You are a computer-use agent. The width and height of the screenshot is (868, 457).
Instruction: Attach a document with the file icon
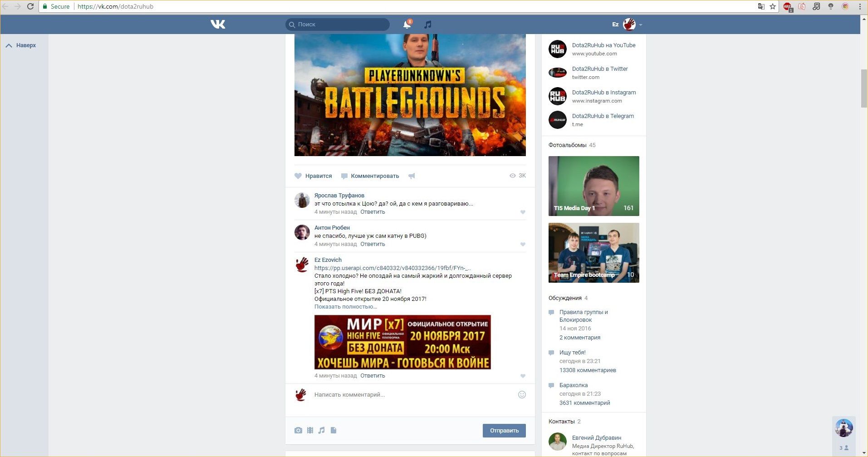click(x=333, y=430)
